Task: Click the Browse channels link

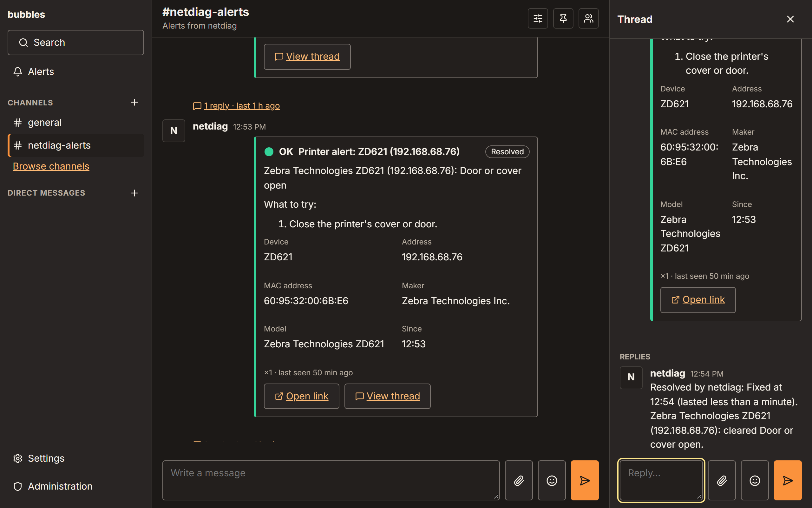Action: pyautogui.click(x=51, y=166)
